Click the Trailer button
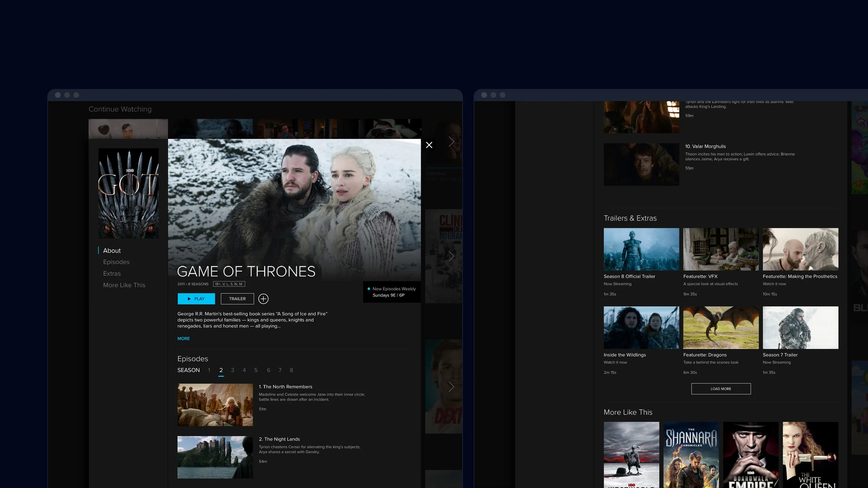868x488 pixels. 237,299
